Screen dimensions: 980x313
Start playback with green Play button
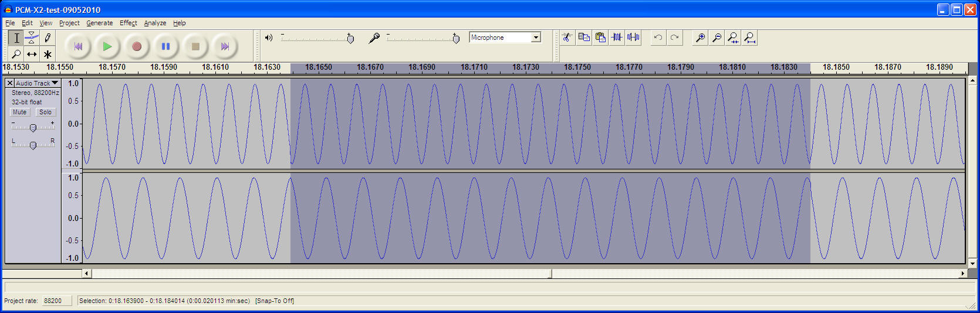pos(107,46)
